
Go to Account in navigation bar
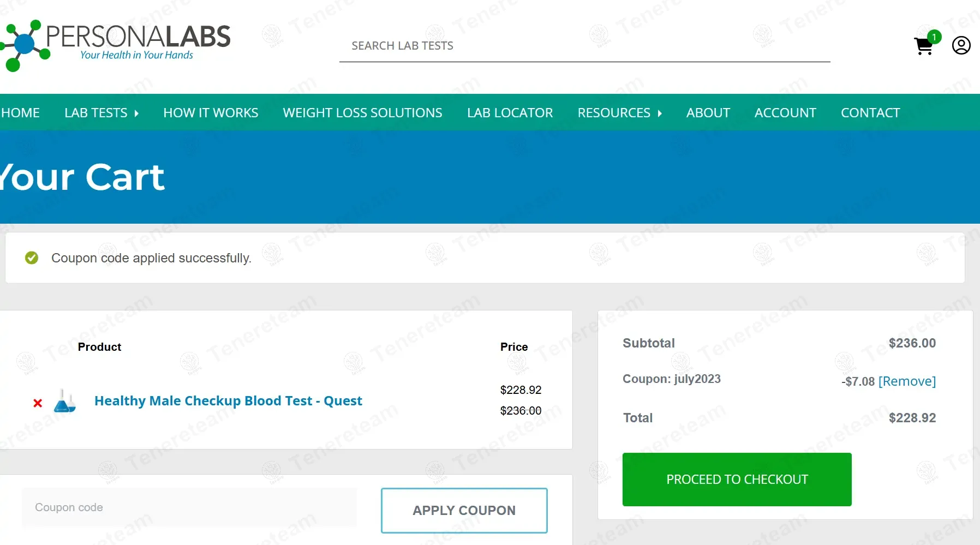point(785,113)
